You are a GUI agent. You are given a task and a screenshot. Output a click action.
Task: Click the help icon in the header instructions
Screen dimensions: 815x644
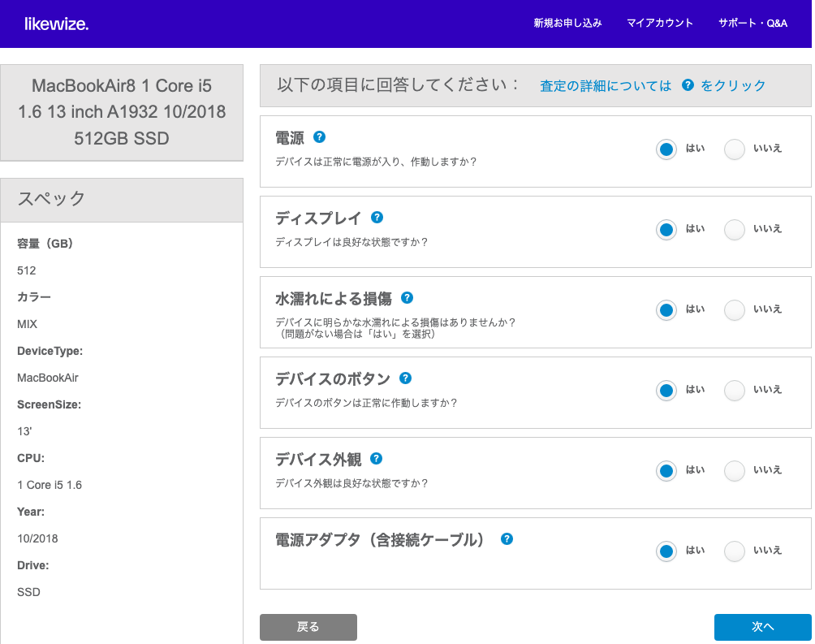click(x=688, y=84)
